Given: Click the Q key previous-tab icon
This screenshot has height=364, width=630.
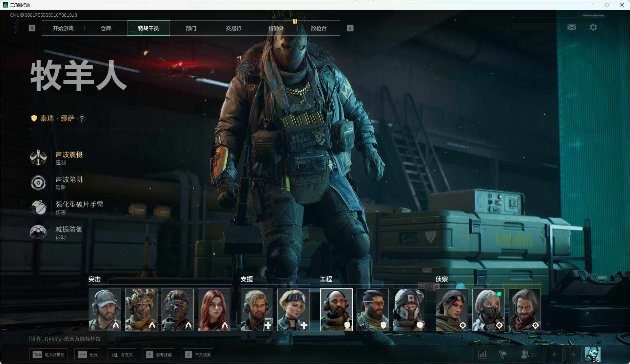Looking at the screenshot, I should point(32,28).
